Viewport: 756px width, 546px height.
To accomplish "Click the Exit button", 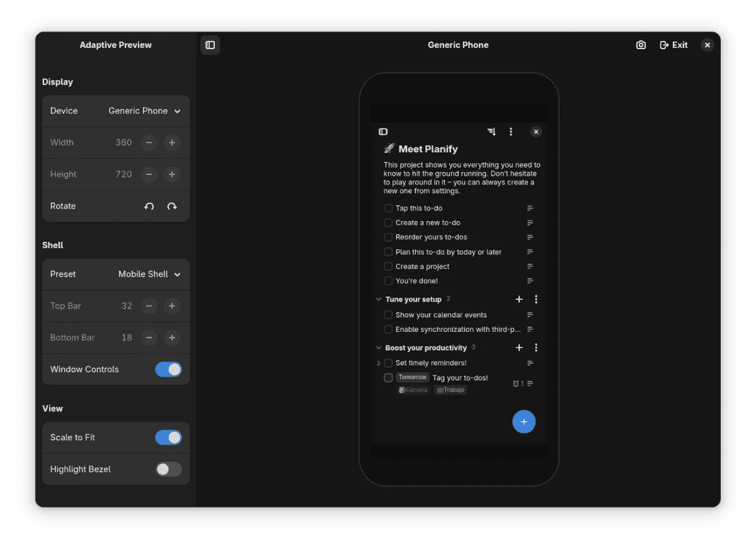I will click(673, 45).
